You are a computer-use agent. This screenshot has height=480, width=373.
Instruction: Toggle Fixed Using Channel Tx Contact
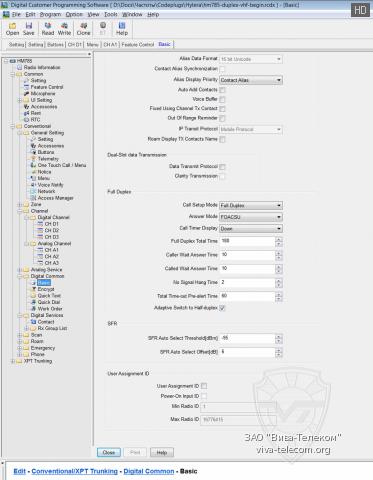point(222,109)
